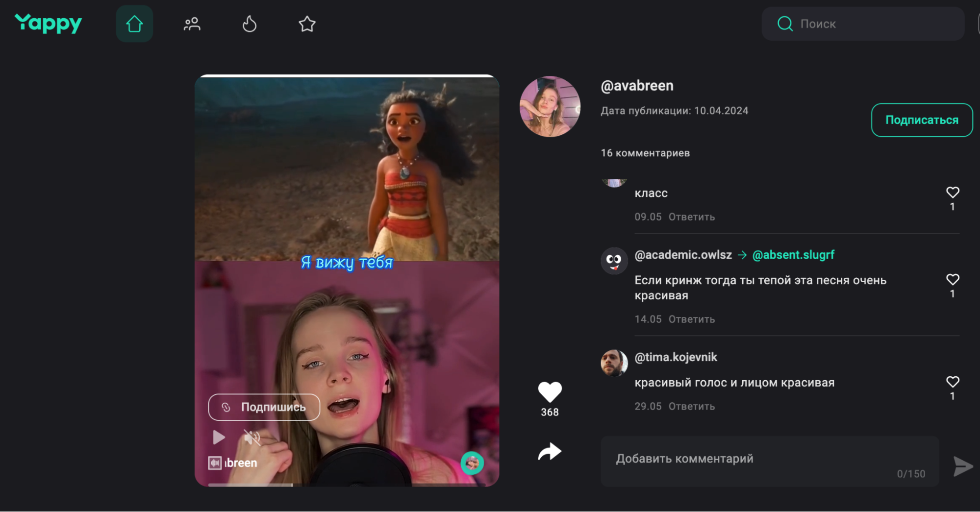Viewport: 980px width, 512px height.
Task: Like the comment by @tima.kojevnik
Action: 953,382
